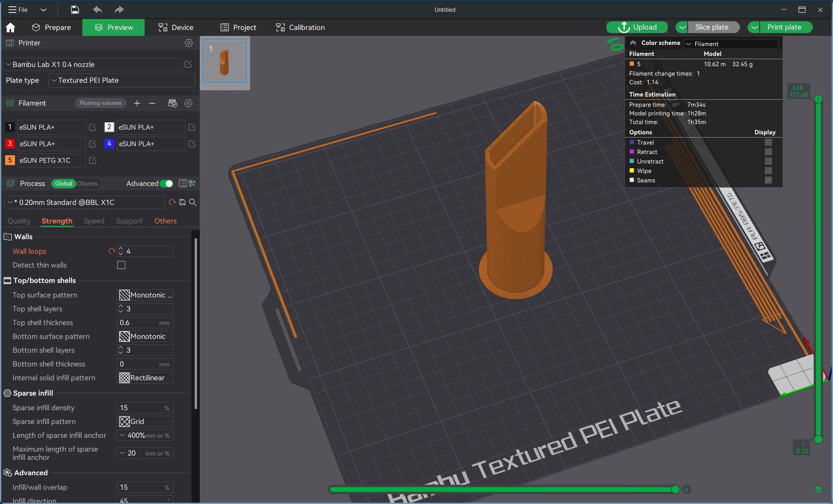Switch to the Quality settings tab
Viewport: 833px width, 504px height.
pyautogui.click(x=19, y=221)
